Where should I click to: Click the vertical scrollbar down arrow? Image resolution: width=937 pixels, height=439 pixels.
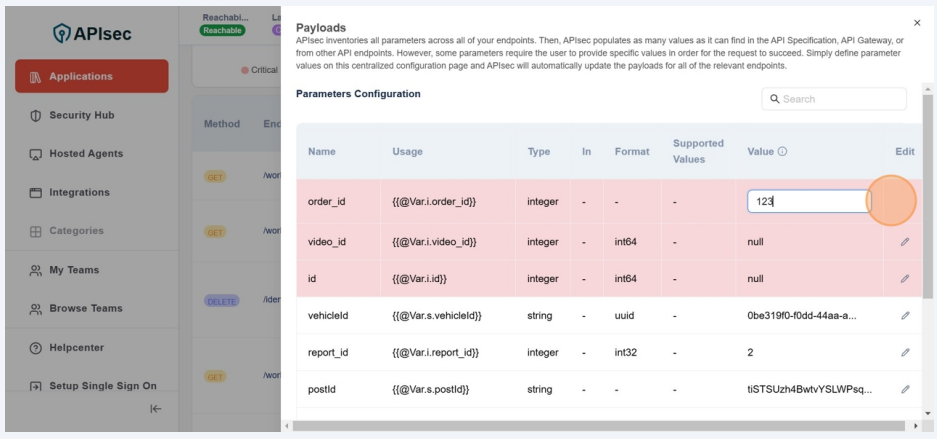point(927,413)
